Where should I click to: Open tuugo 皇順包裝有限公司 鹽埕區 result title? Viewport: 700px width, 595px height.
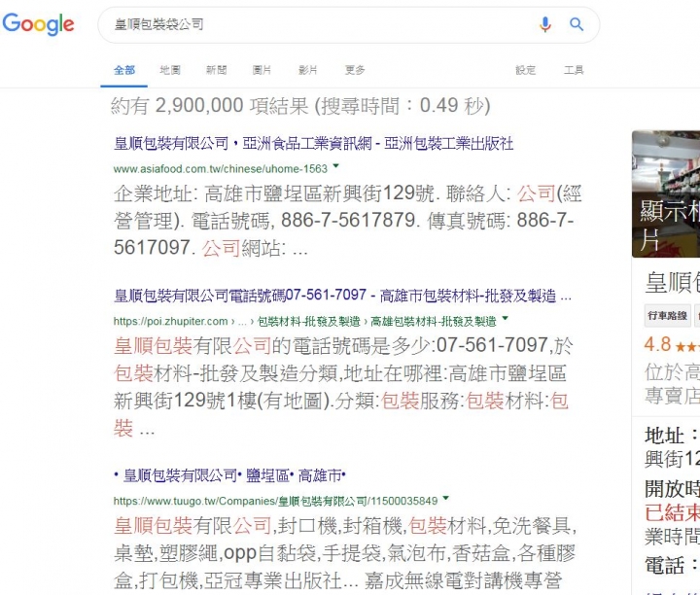pos(229,475)
